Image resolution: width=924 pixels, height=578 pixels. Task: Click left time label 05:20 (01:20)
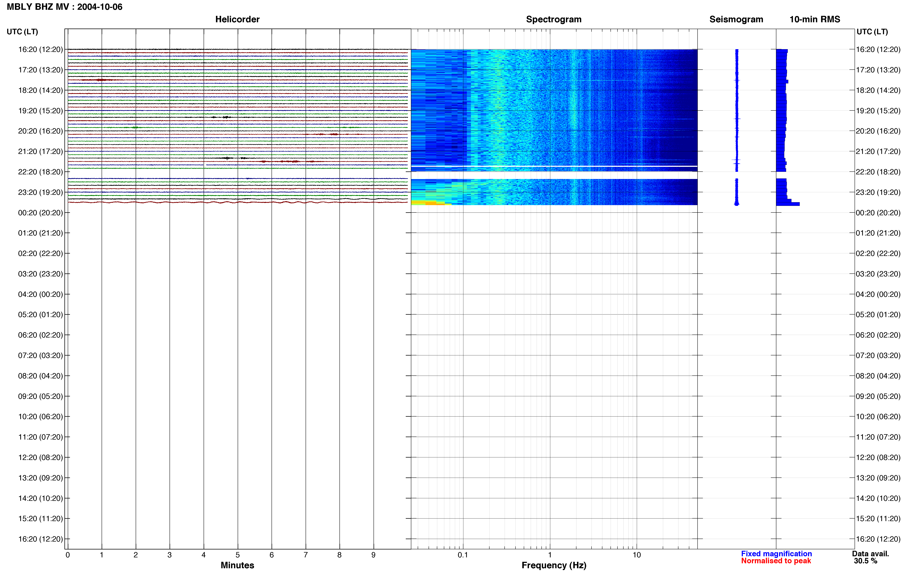(x=41, y=315)
